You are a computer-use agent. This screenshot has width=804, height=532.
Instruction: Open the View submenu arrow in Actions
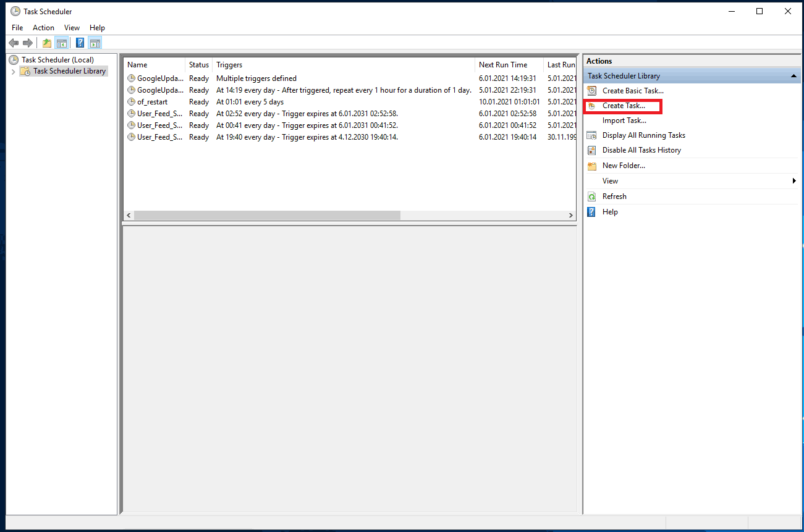click(x=794, y=181)
